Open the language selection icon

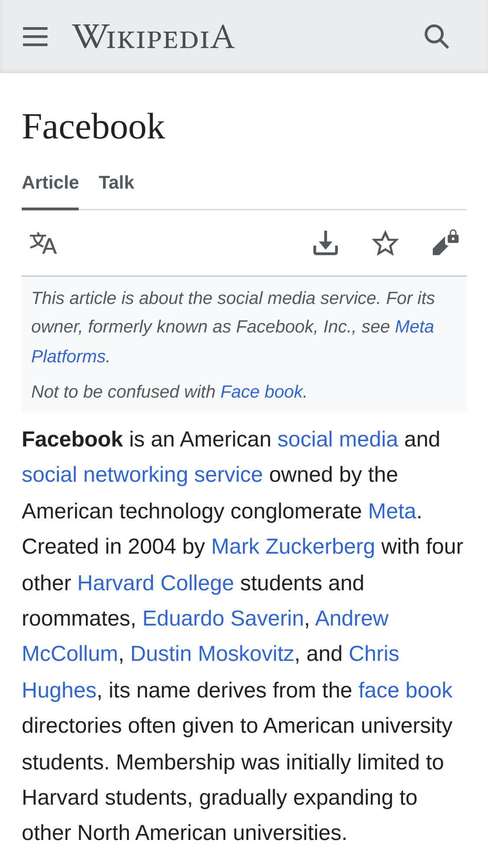[x=43, y=243]
